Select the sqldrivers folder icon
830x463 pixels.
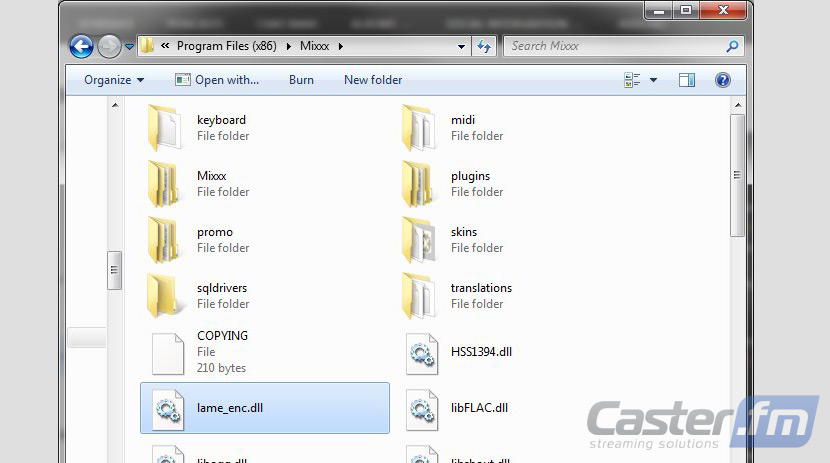tap(165, 296)
